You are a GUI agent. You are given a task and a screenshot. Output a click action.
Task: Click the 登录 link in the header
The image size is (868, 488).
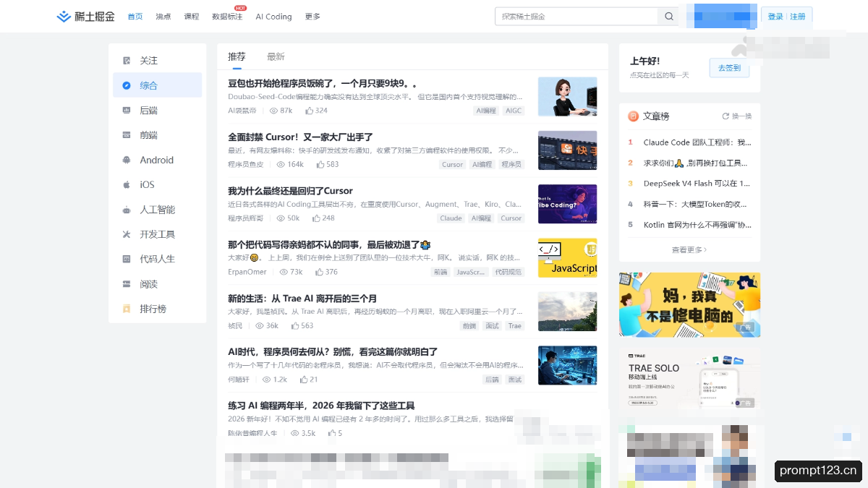click(775, 17)
